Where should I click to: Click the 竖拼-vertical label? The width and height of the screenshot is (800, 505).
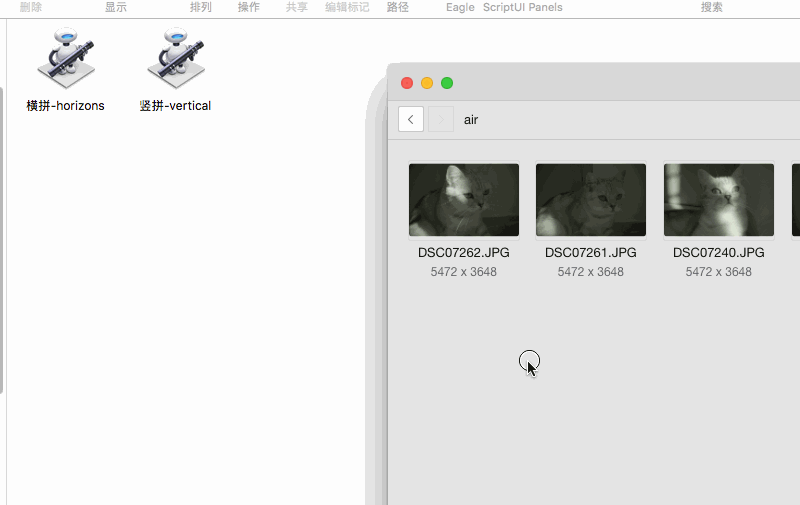(x=175, y=106)
